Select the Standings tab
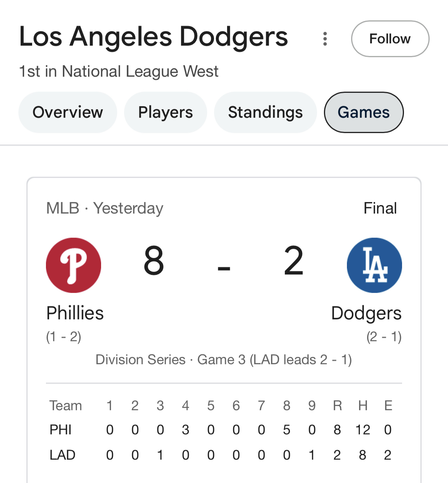 [265, 112]
